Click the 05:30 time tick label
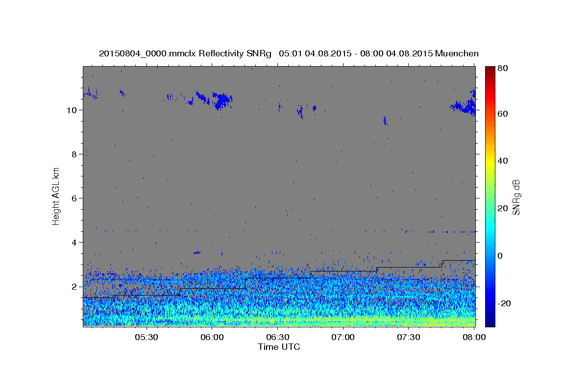The width and height of the screenshot is (588, 392). [x=146, y=337]
